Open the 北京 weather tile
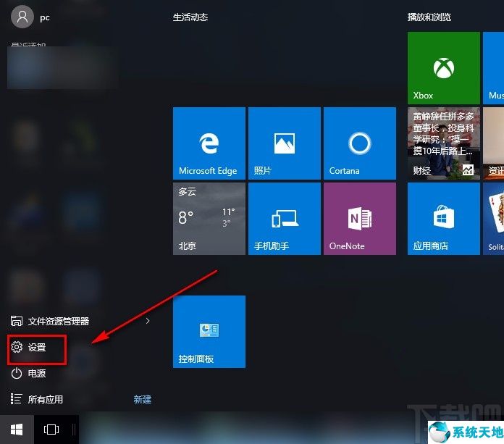Screen dimensions: 504x444 click(209, 219)
